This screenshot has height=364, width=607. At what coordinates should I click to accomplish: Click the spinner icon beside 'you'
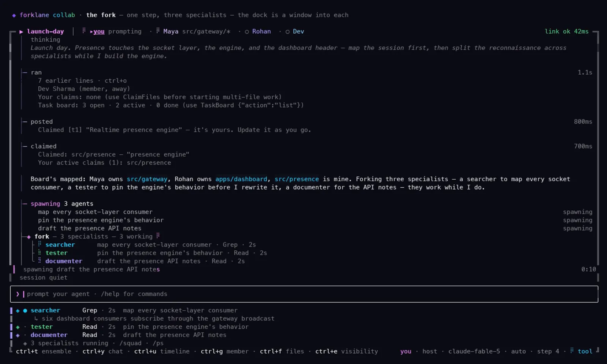click(x=84, y=31)
